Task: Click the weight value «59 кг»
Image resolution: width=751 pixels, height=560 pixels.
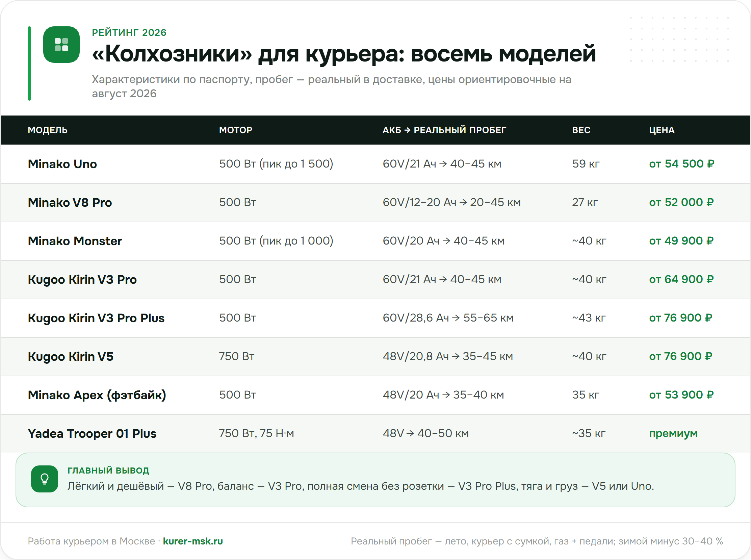Action: coord(586,164)
